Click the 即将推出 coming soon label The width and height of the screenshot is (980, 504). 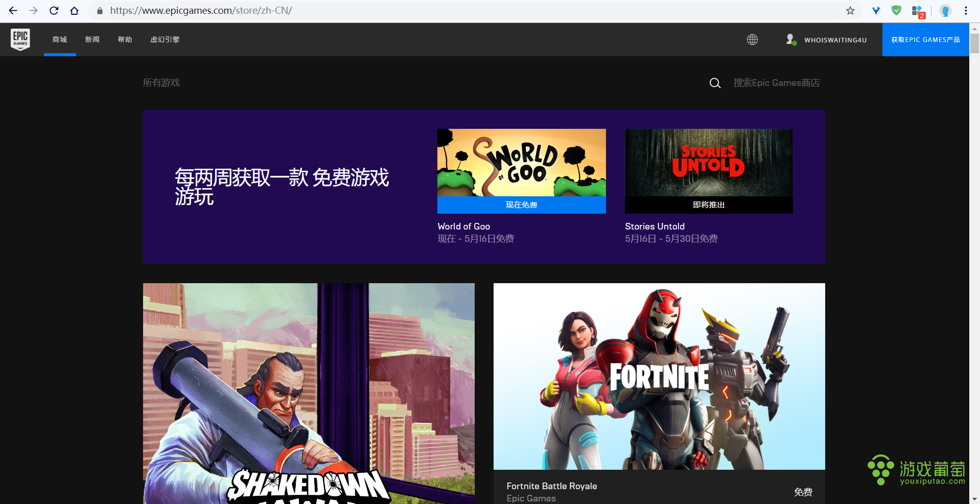pos(709,205)
